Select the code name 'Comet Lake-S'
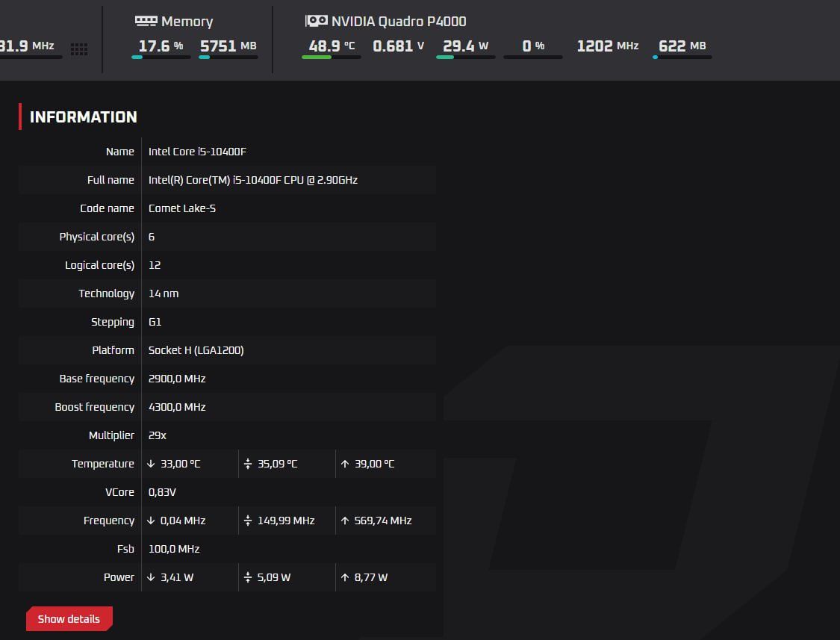The width and height of the screenshot is (840, 640). point(182,208)
